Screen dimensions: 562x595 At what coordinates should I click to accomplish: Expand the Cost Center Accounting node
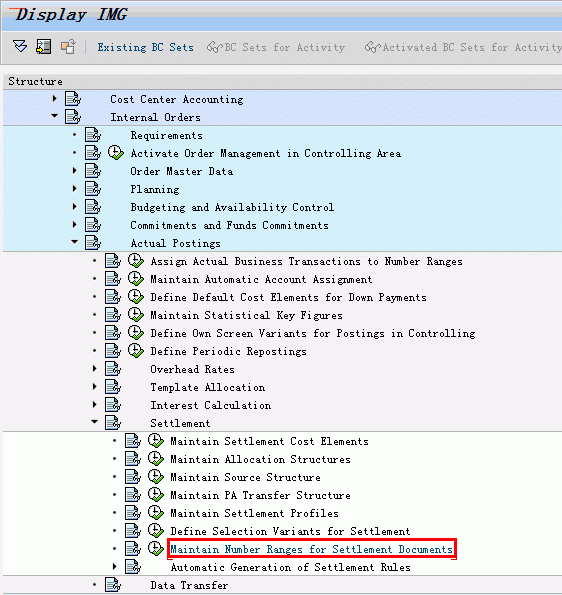(54, 99)
